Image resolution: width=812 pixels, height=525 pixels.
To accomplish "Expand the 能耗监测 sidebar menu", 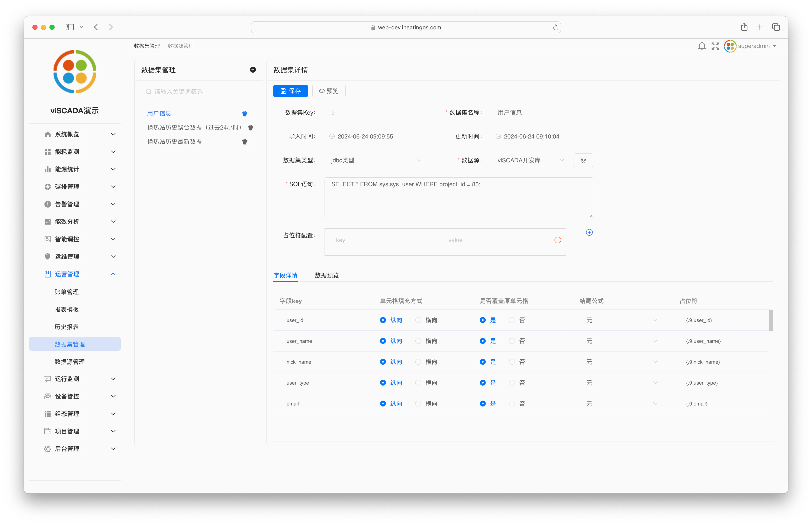I will point(80,152).
